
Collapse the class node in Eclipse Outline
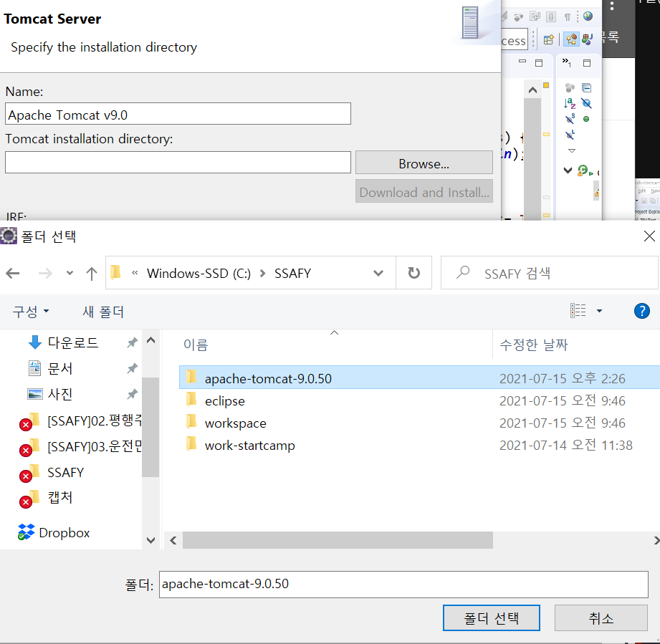568,170
